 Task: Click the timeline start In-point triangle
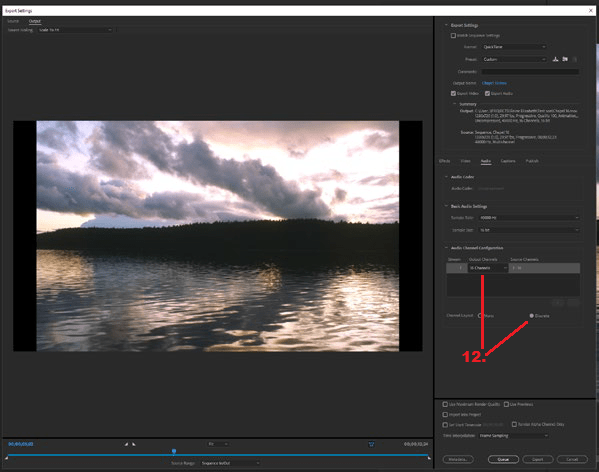click(6, 457)
